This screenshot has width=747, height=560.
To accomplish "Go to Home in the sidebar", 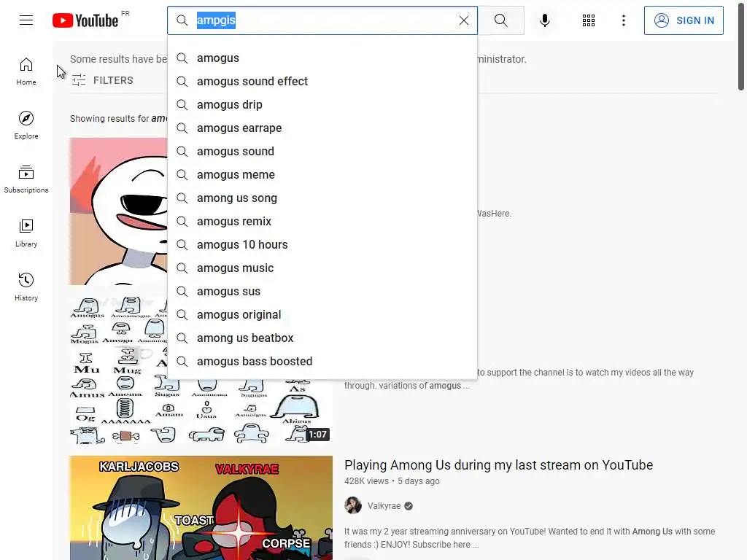I will [x=26, y=71].
